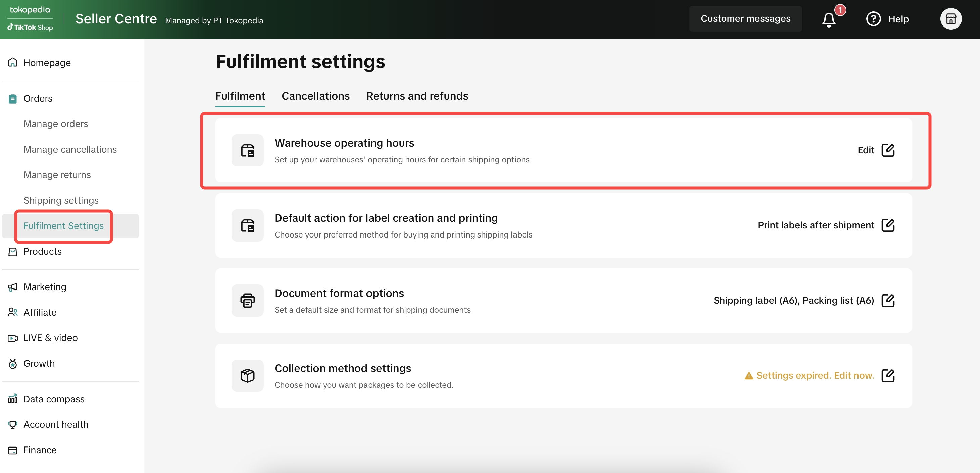The image size is (980, 473).
Task: Click edit pencil for Warehouse operating hours
Action: coord(888,150)
